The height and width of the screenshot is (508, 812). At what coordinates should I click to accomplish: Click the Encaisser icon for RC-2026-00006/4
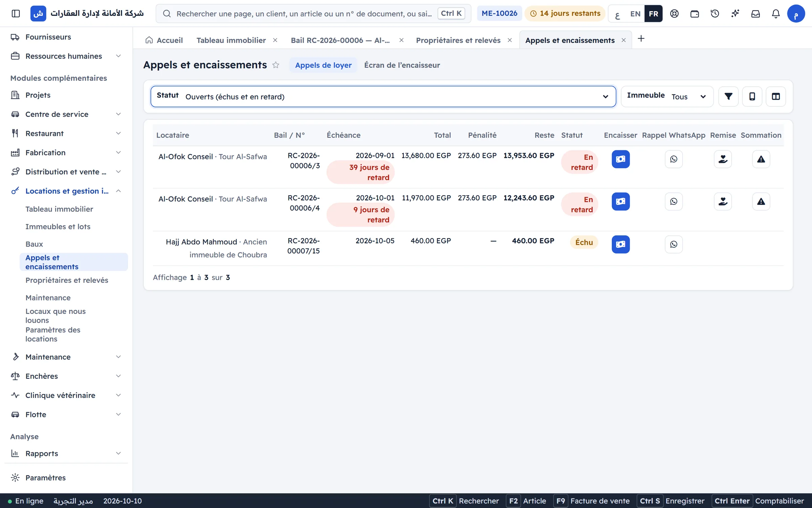[621, 202]
